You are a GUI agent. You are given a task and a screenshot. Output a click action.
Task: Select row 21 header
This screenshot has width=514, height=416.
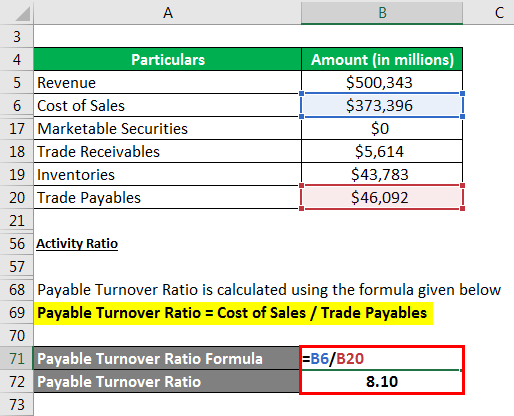click(17, 220)
